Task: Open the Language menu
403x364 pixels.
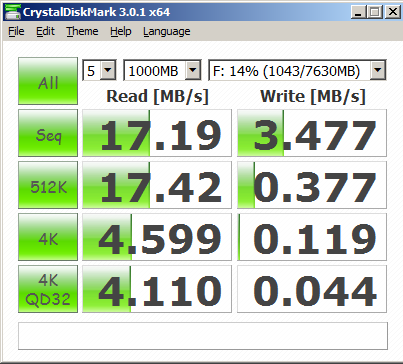Action: click(167, 31)
